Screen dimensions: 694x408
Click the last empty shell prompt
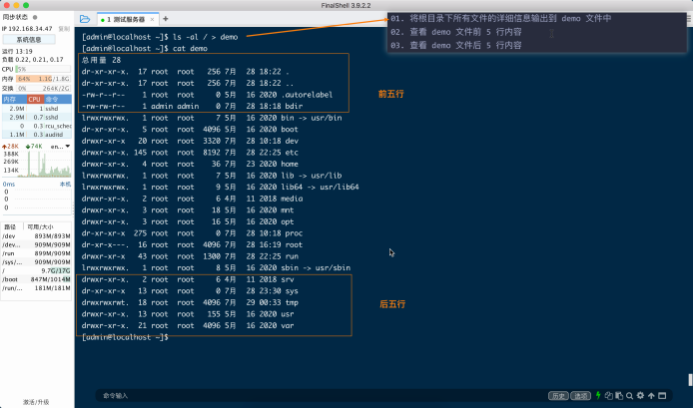(125, 337)
